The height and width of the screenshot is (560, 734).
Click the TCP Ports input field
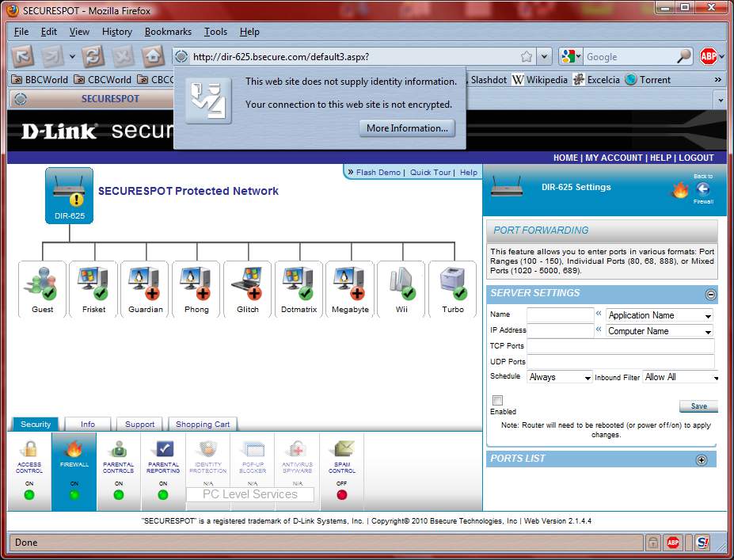621,346
